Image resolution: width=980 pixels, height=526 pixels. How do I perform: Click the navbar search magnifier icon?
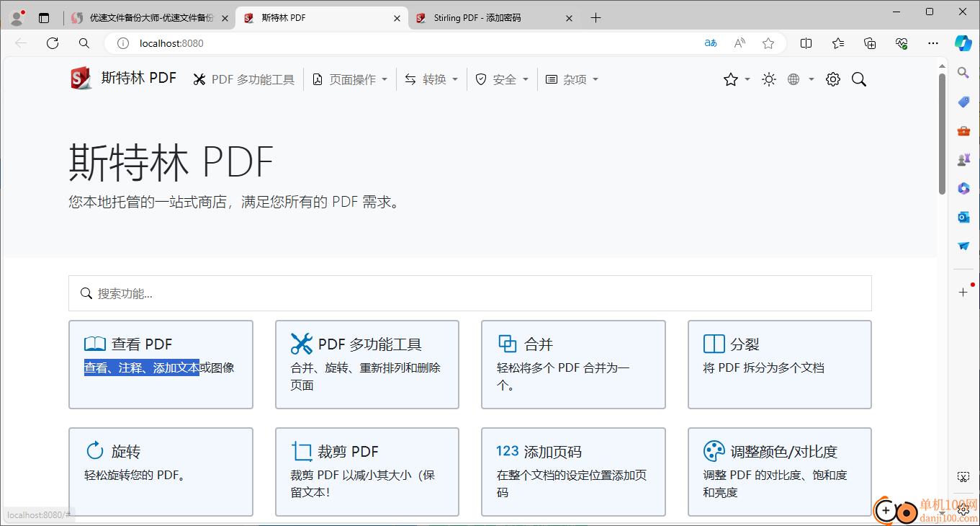(x=859, y=79)
